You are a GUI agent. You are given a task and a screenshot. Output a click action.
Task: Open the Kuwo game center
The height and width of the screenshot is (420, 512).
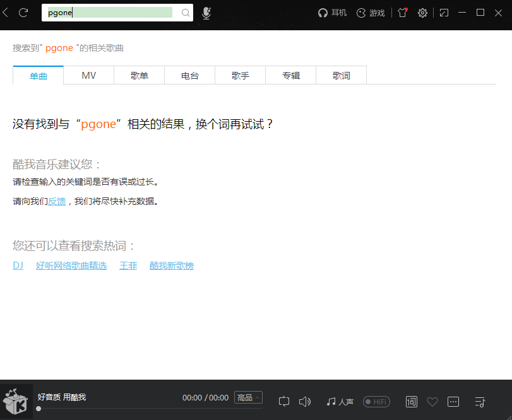pyautogui.click(x=370, y=12)
